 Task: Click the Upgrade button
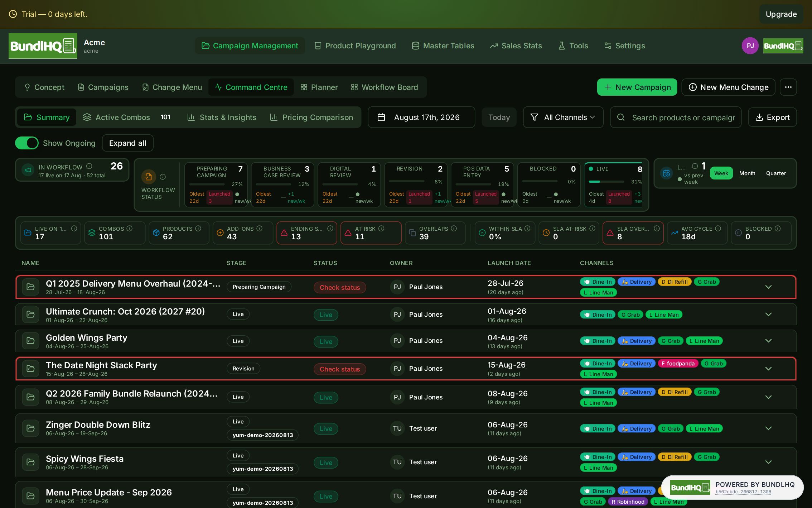(x=781, y=14)
